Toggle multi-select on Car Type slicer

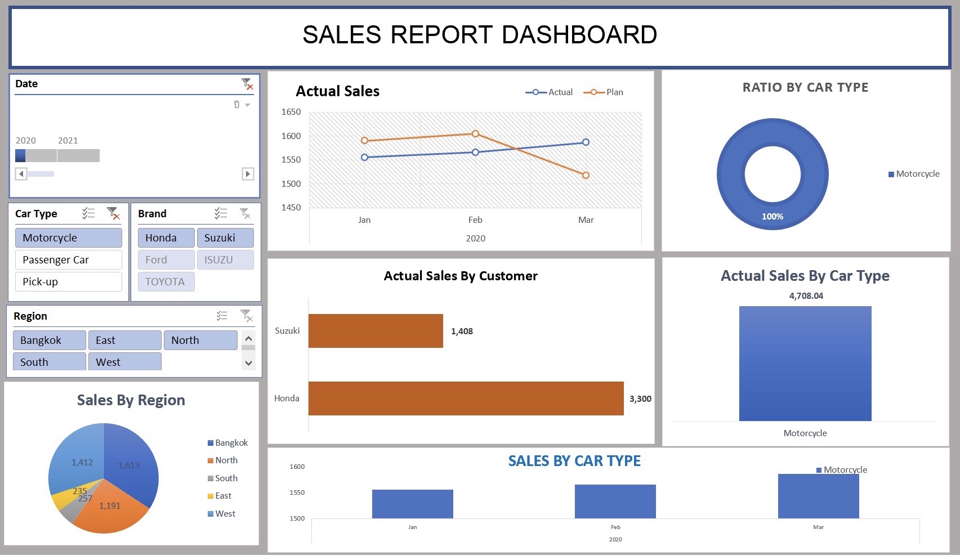[88, 213]
